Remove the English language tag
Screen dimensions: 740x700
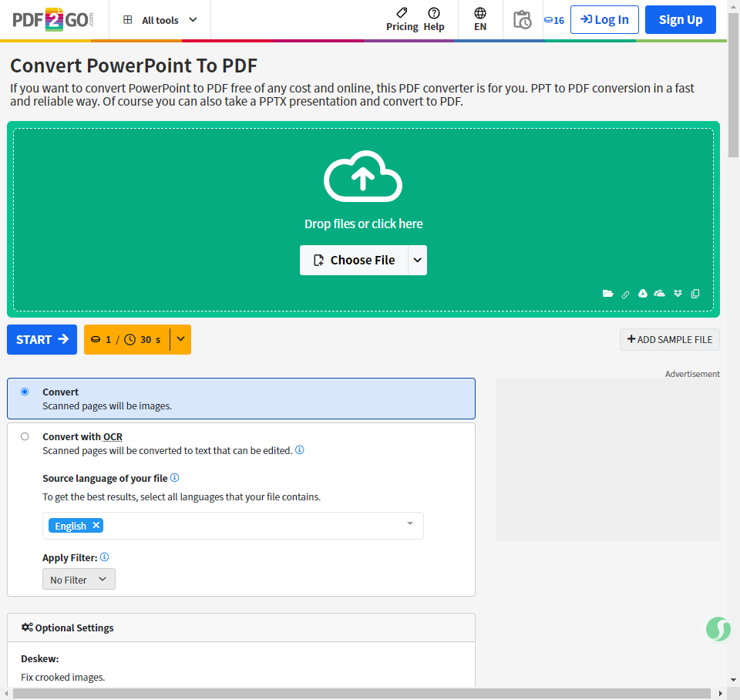coord(96,525)
